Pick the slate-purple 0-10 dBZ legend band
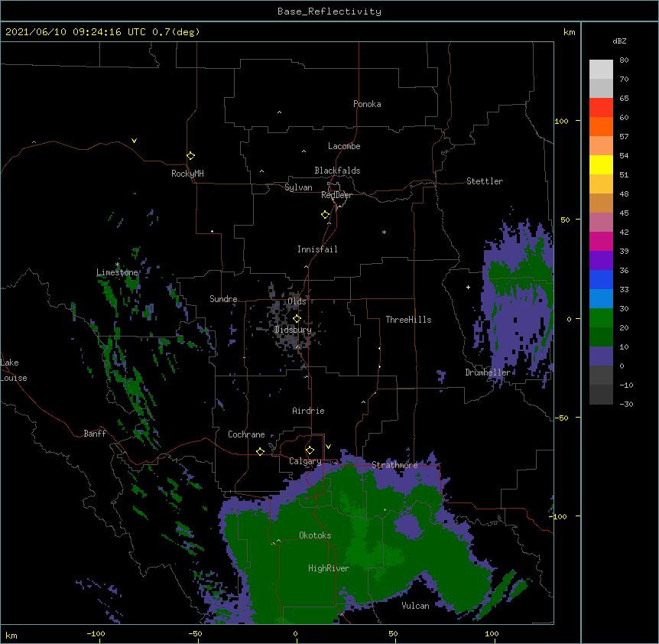The height and width of the screenshot is (644, 659). pyautogui.click(x=601, y=356)
